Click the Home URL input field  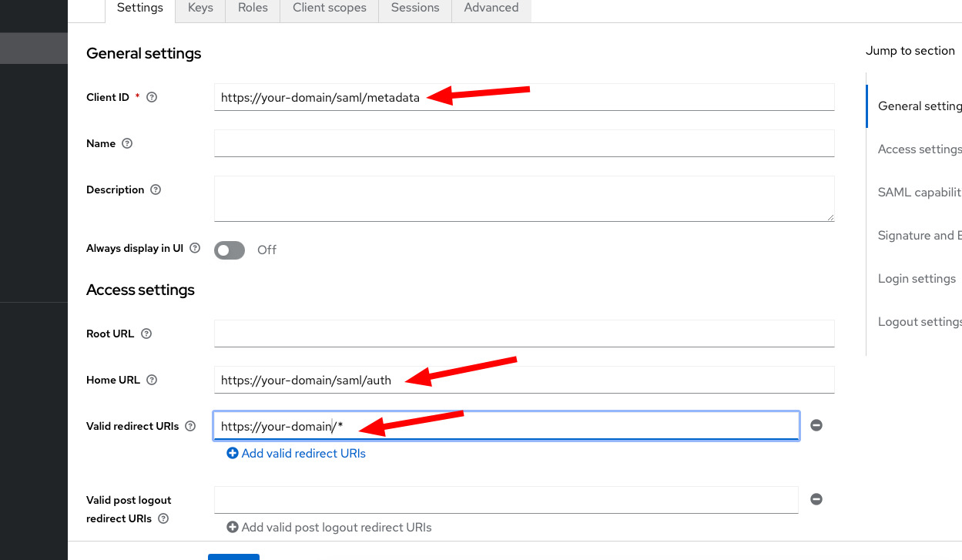tap(525, 380)
